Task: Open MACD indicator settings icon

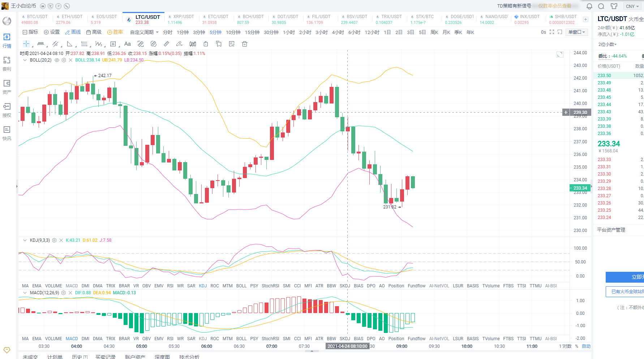Action: pos(64,293)
